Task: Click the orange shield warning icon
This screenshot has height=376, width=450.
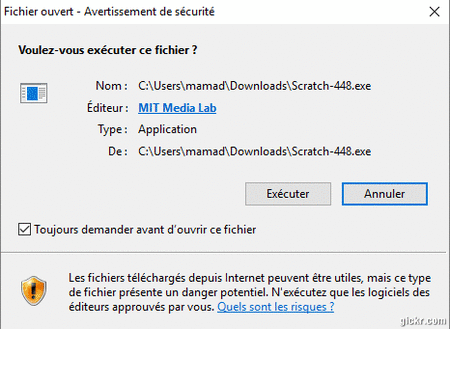Action: tap(34, 291)
